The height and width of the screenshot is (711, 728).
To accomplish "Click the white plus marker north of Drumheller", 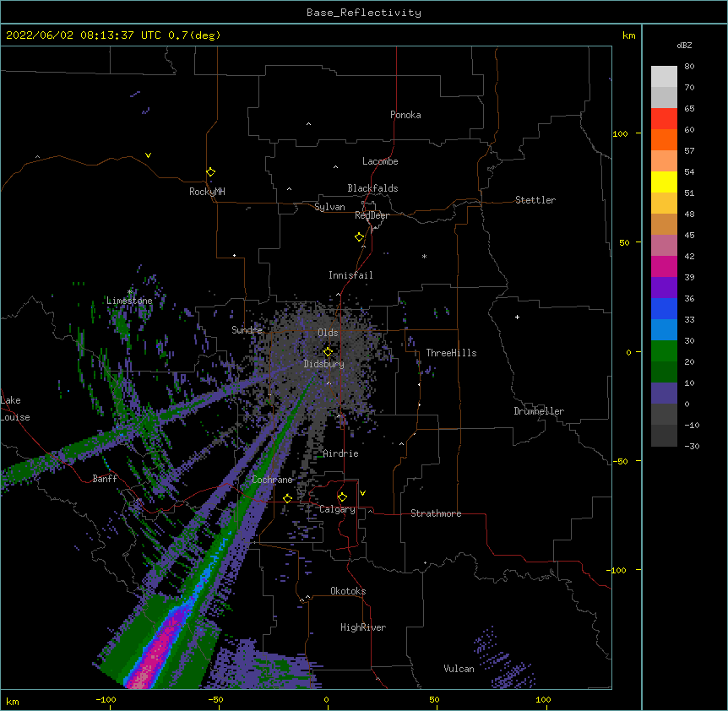I will 517,317.
